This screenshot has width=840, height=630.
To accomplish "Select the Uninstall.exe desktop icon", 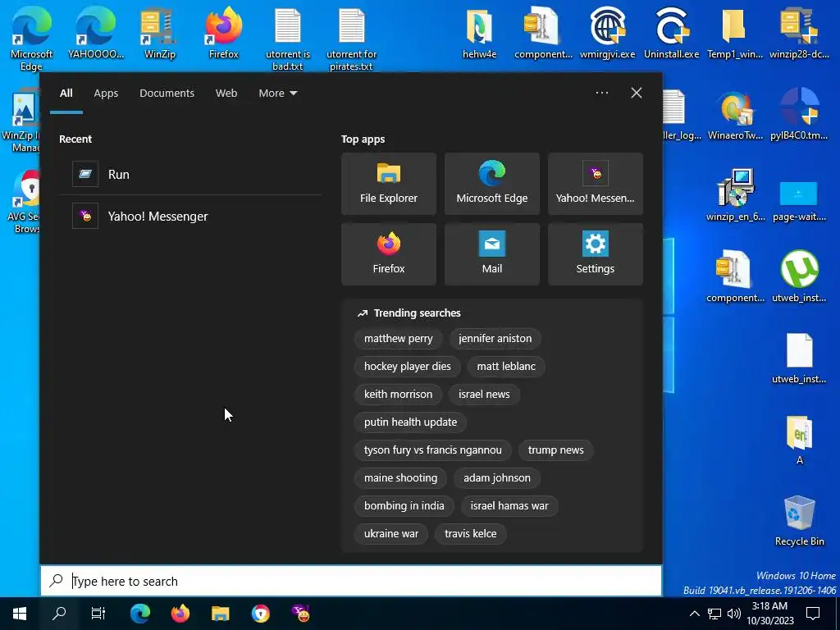I will click(x=671, y=33).
